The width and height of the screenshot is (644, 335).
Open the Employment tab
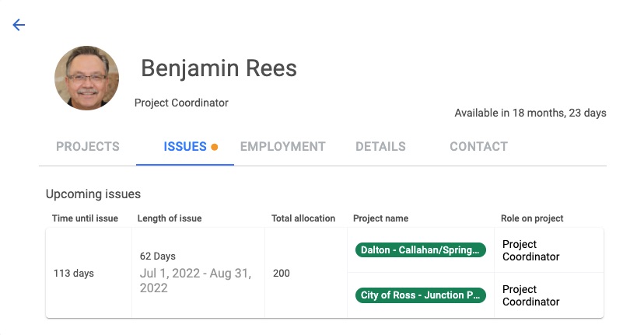282,147
